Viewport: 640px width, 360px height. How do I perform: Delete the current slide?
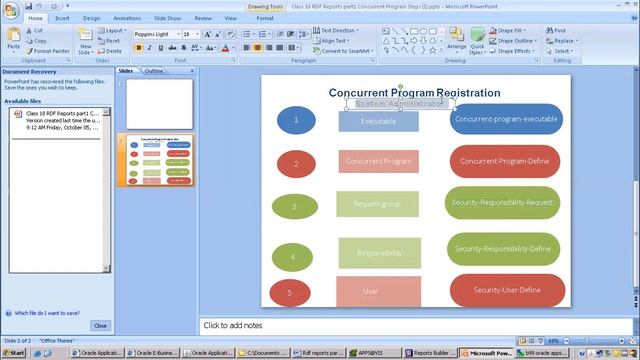tap(110, 51)
